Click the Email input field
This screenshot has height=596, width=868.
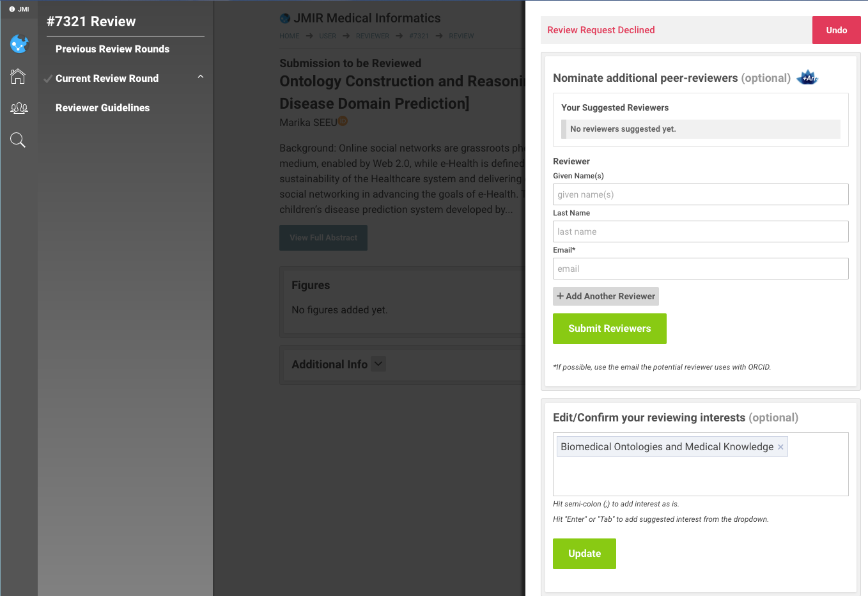point(700,269)
